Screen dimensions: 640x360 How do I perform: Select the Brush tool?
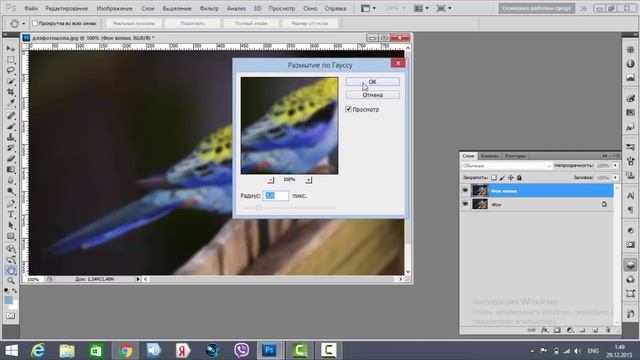[x=11, y=126]
